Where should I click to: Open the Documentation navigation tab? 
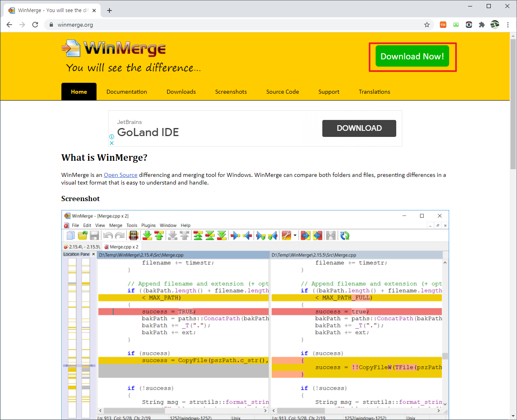click(127, 92)
